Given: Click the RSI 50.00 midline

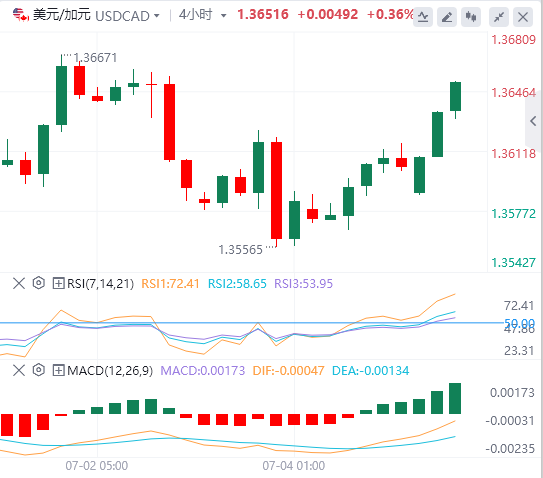Looking at the screenshot, I should tap(251, 323).
